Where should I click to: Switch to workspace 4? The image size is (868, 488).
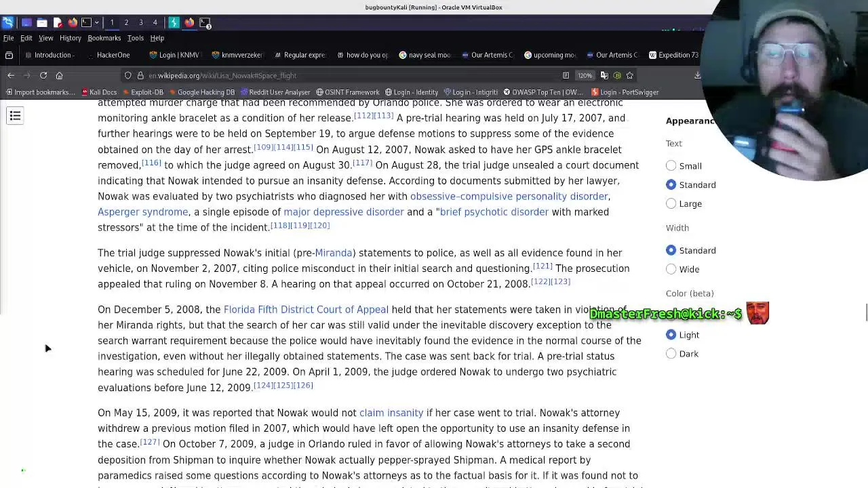155,22
